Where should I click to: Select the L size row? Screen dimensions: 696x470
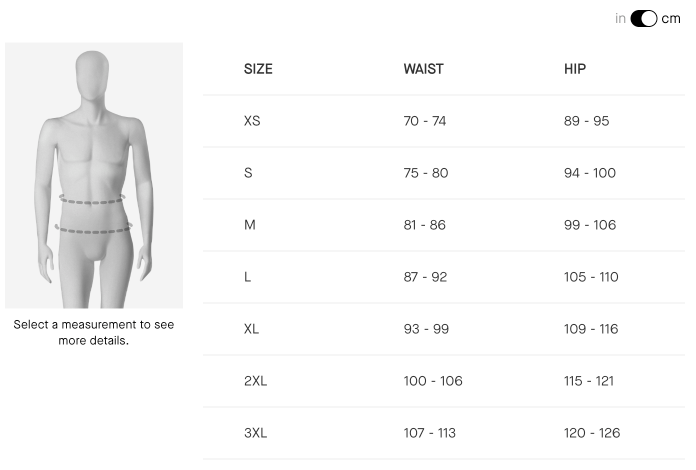click(444, 277)
